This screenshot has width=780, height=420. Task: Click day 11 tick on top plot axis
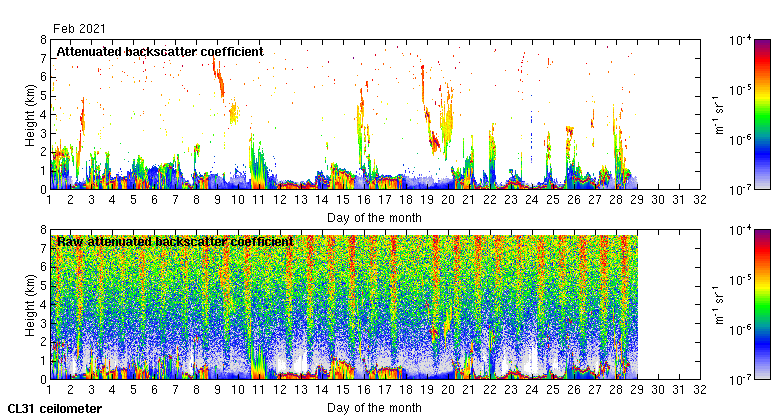coord(258,200)
